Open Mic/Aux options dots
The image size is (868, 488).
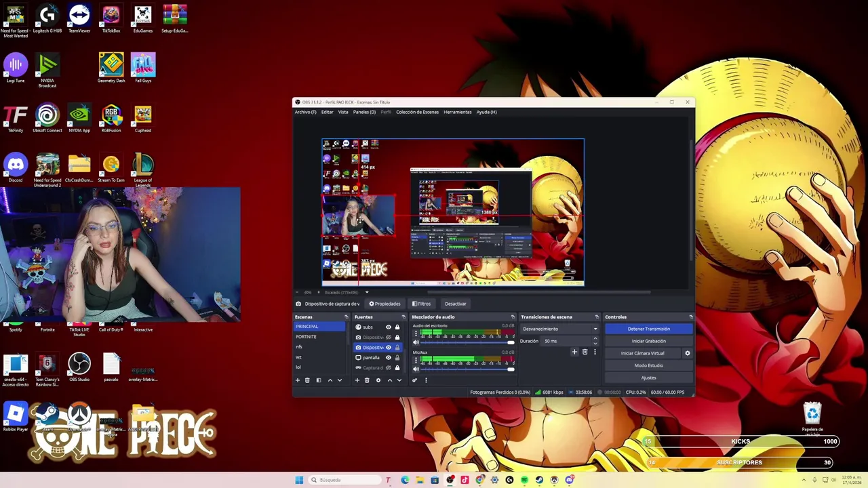point(416,360)
